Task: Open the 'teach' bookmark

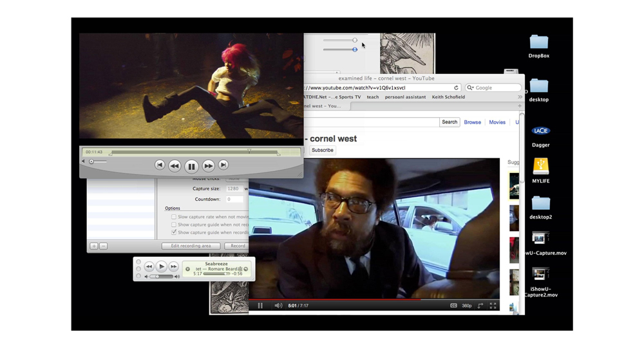Action: (x=372, y=97)
